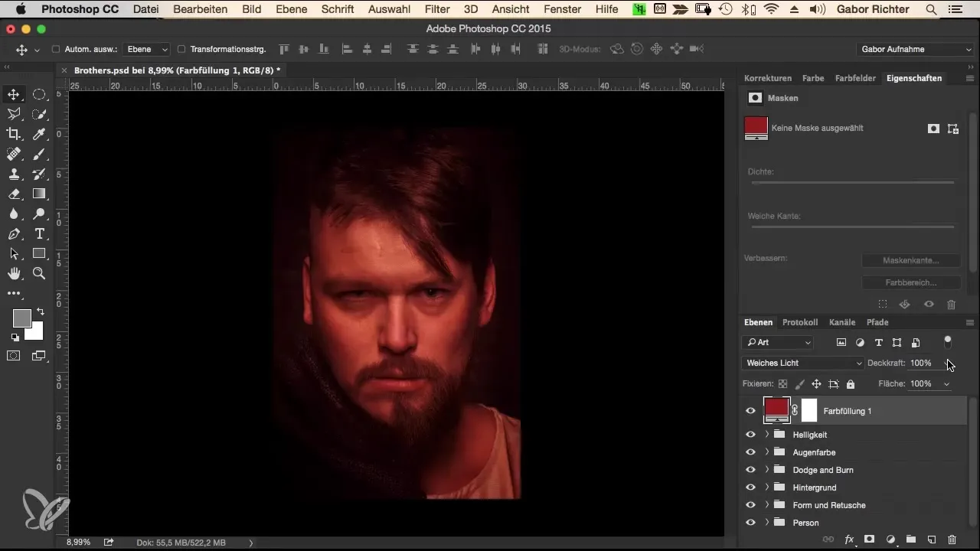Viewport: 980px width, 551px height.
Task: Select the Farbfüllung 1 layer mask thumbnail
Action: click(809, 411)
